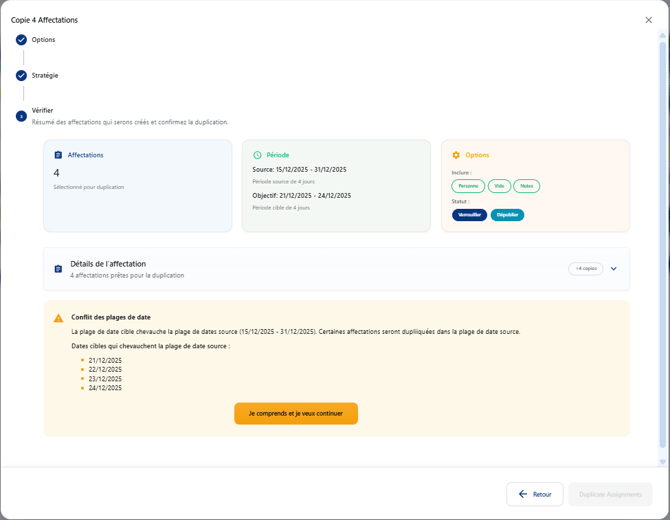
Task: Expand the Détails de l'affectation chevron
Action: coord(614,269)
